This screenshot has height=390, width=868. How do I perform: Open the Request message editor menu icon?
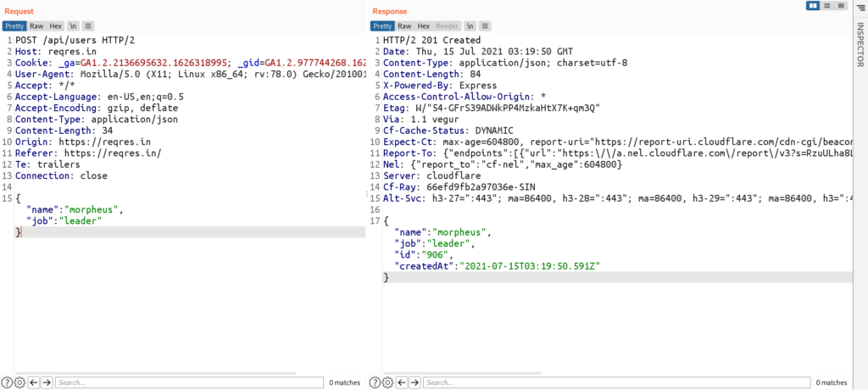(x=88, y=26)
